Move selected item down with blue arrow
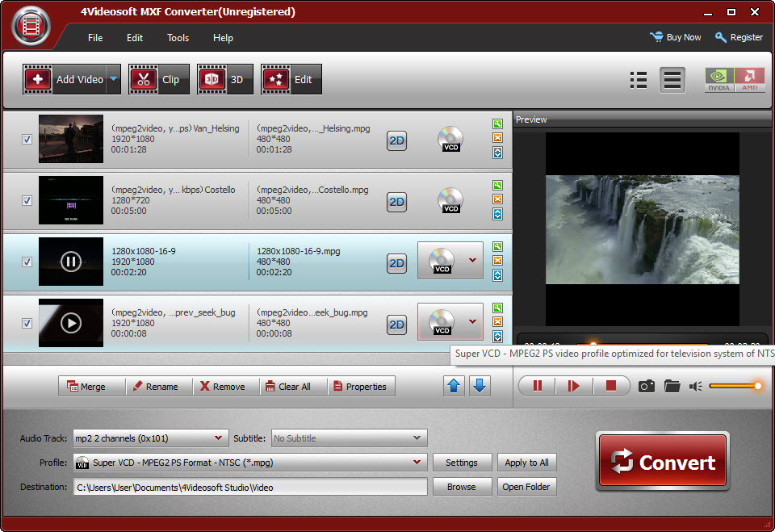This screenshot has width=775, height=532. (480, 386)
